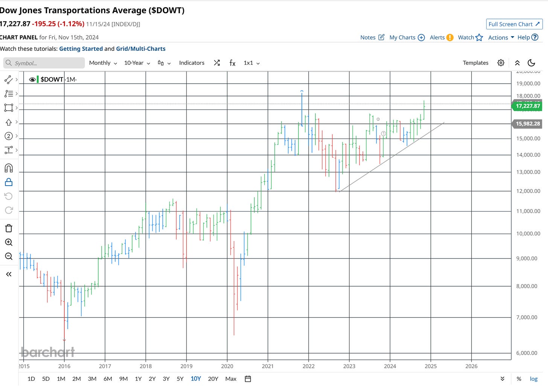
Task: Select the 1M time range
Action: pos(61,379)
